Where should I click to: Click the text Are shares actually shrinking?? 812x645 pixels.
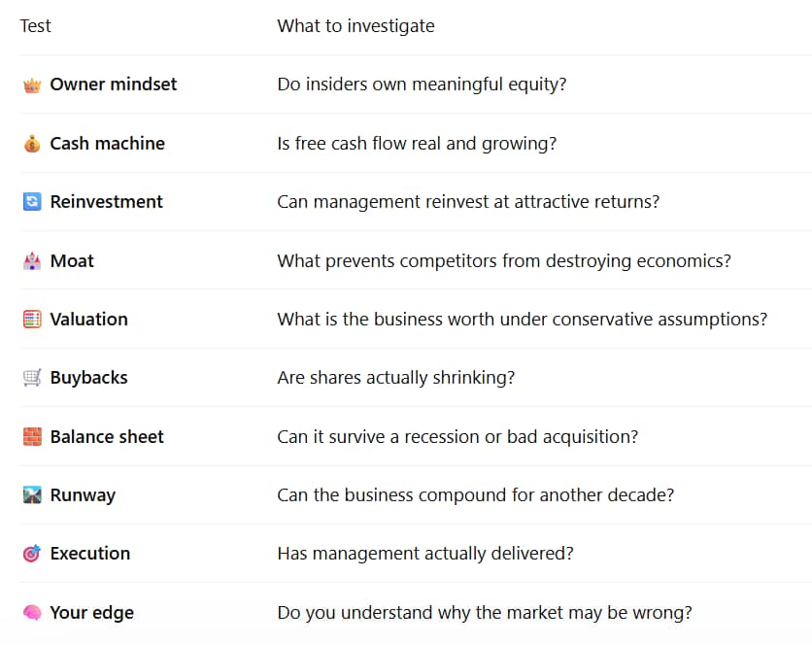pyautogui.click(x=396, y=378)
